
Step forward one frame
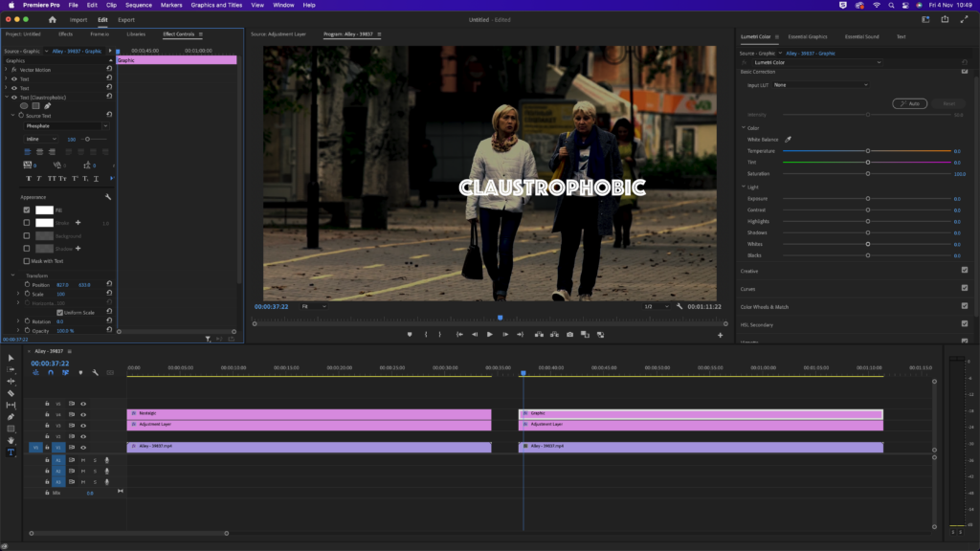pos(505,335)
